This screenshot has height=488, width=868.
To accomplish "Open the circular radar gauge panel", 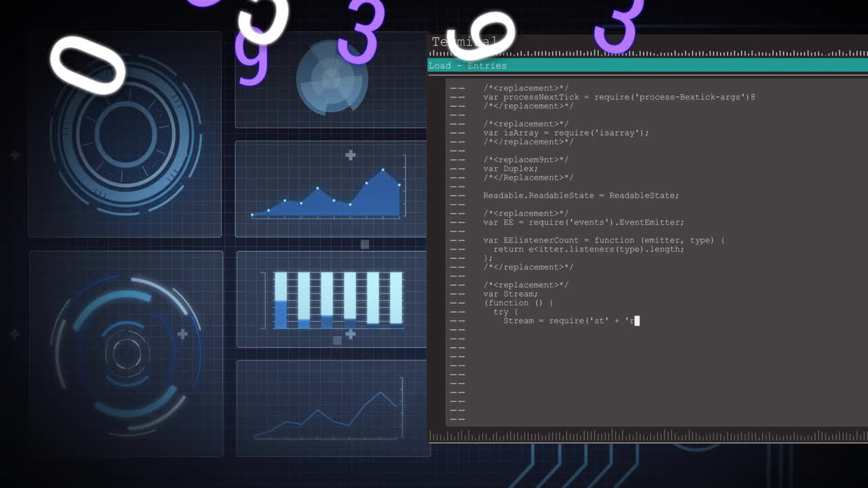I will click(126, 134).
